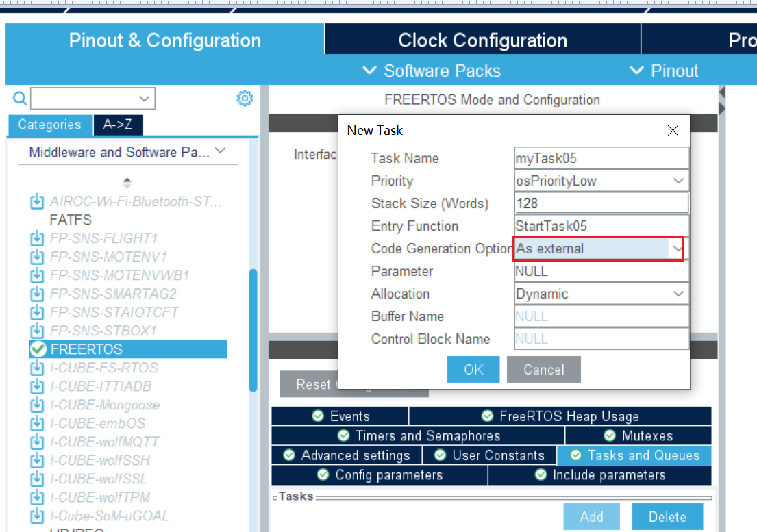Expand the Software Packs menu

(432, 71)
